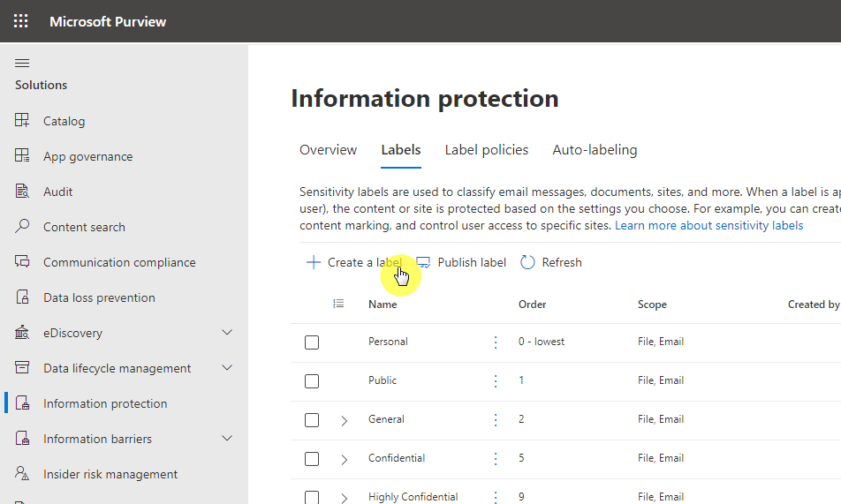841x504 pixels.
Task: Open the Confidential label name
Action: pos(397,458)
